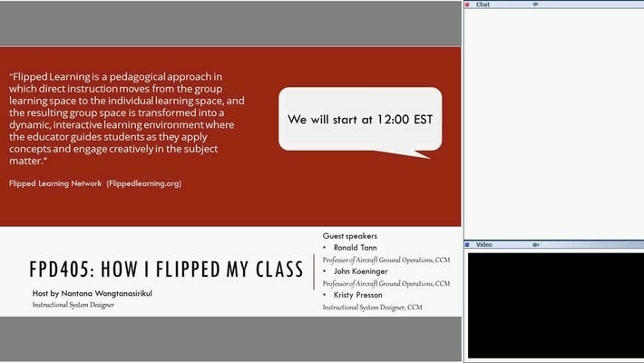
Task: Click 'Instructional System Designer' under host name
Action: pos(73,305)
